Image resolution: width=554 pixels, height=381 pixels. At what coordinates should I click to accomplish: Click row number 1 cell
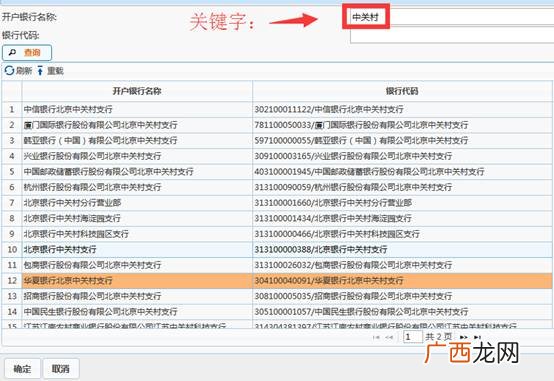click(12, 110)
